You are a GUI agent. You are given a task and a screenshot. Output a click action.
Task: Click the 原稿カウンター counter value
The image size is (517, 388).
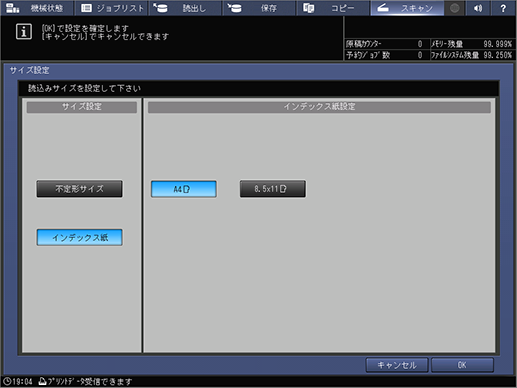[x=420, y=44]
